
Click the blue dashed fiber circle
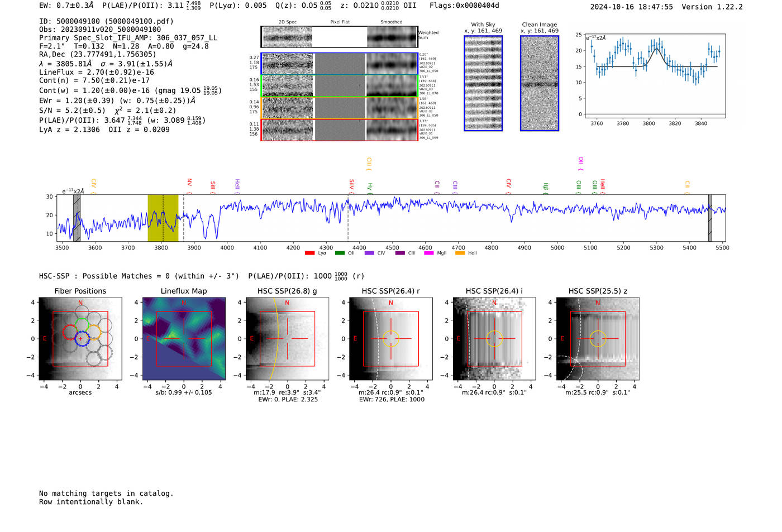[82, 338]
